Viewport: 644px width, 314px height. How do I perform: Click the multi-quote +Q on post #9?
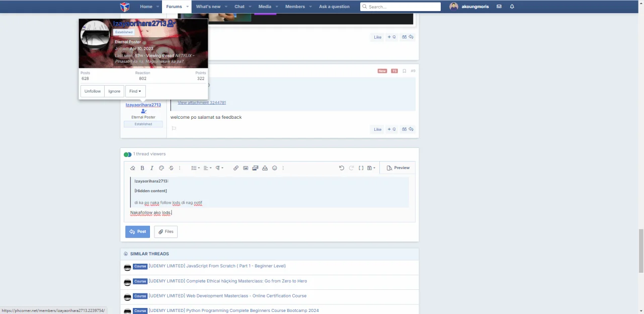tap(391, 129)
